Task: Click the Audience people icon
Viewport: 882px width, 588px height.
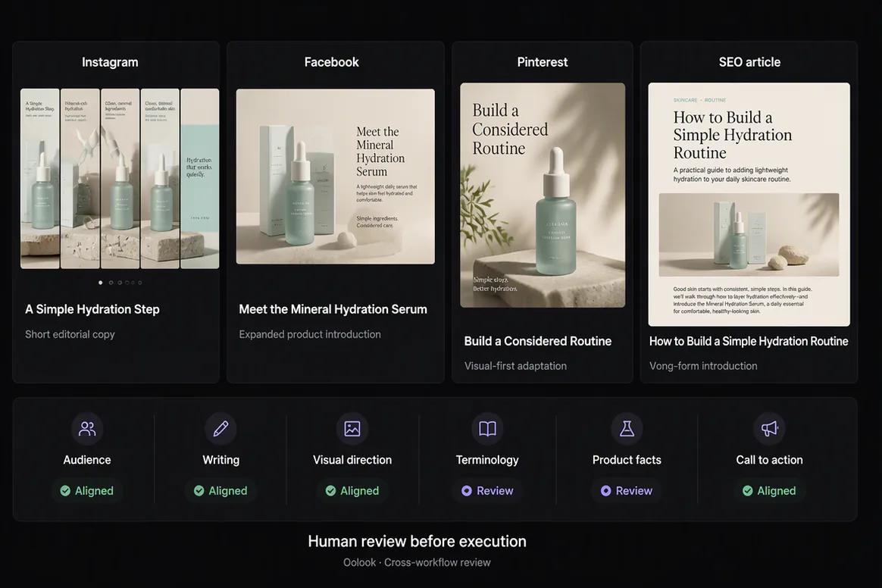Action: [87, 429]
